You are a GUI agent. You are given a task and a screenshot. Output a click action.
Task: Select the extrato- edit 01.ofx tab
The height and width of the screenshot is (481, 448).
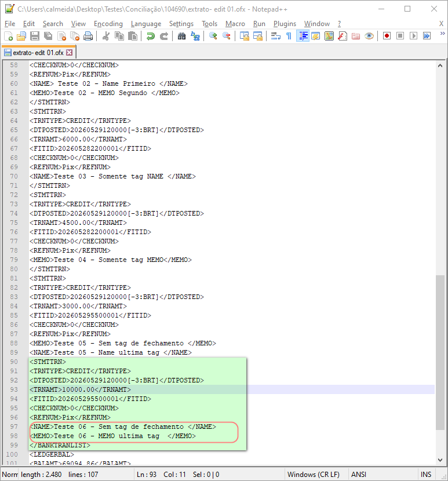38,53
